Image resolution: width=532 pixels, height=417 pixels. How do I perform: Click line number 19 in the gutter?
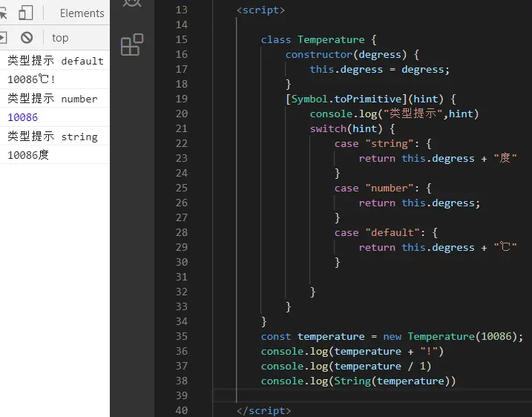coord(182,99)
